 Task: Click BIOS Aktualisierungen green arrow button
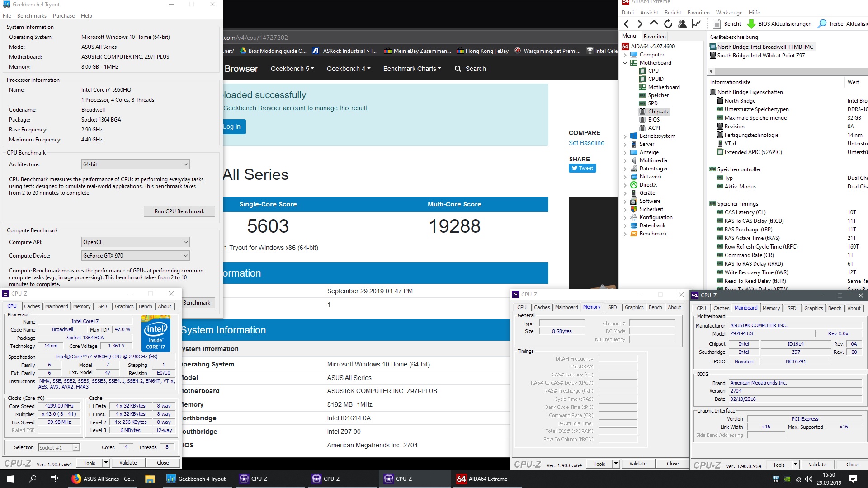tap(779, 24)
